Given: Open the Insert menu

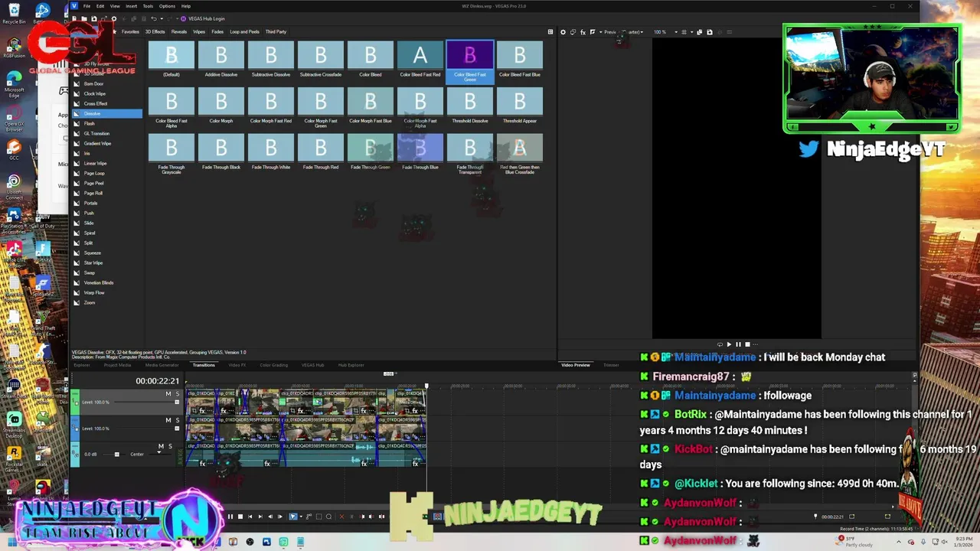Looking at the screenshot, I should click(x=132, y=6).
